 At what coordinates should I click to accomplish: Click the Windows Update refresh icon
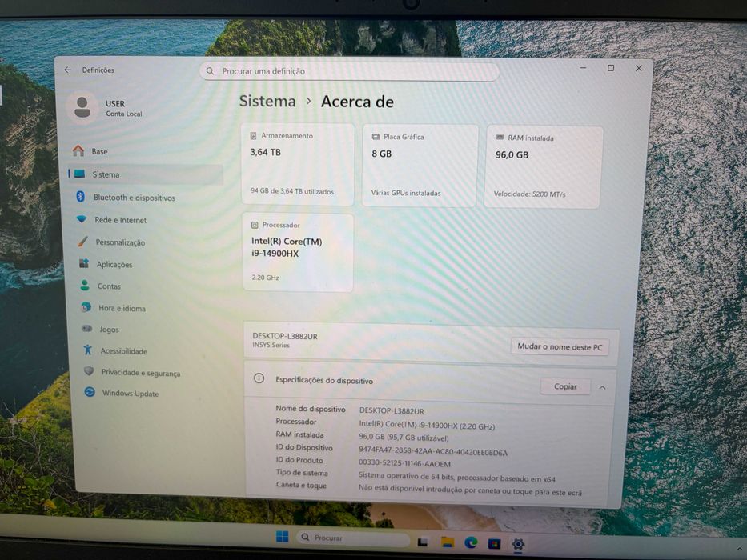click(x=90, y=392)
